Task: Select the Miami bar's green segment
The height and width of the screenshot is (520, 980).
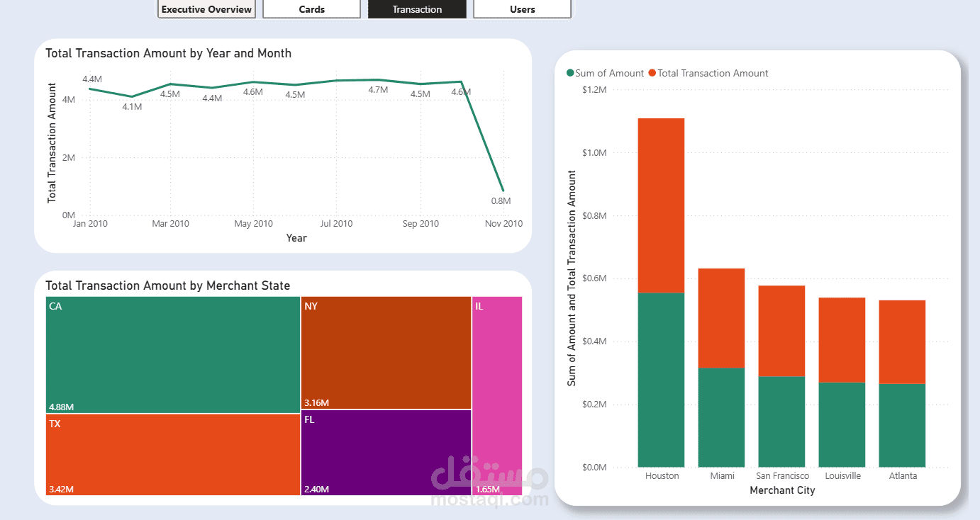Action: (721, 417)
